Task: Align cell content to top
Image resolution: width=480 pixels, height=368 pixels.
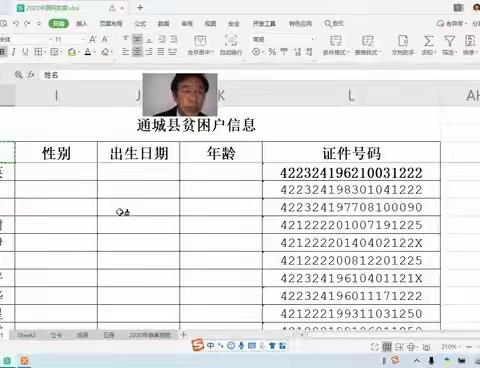Action: point(126,39)
